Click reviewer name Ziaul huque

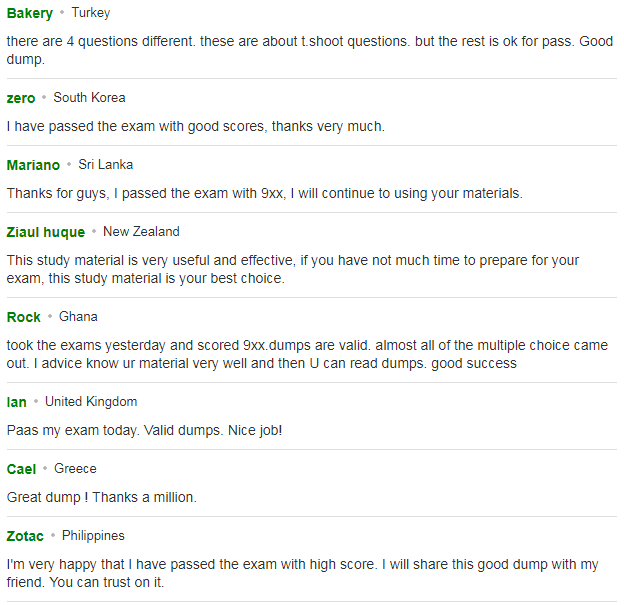[x=46, y=232]
